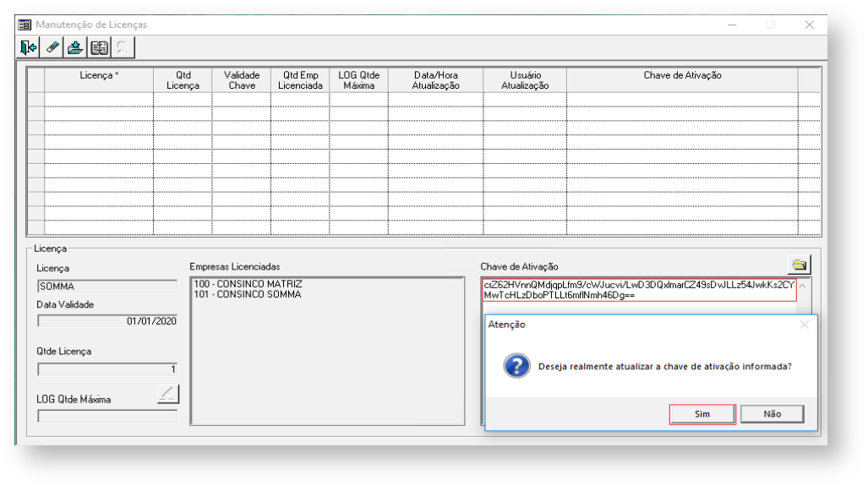The width and height of the screenshot is (868, 486).
Task: Click the disabled undo toolbar icon
Action: (123, 47)
